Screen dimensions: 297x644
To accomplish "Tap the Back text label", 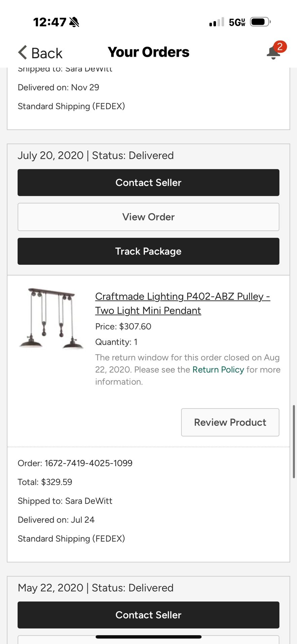I will pos(47,53).
